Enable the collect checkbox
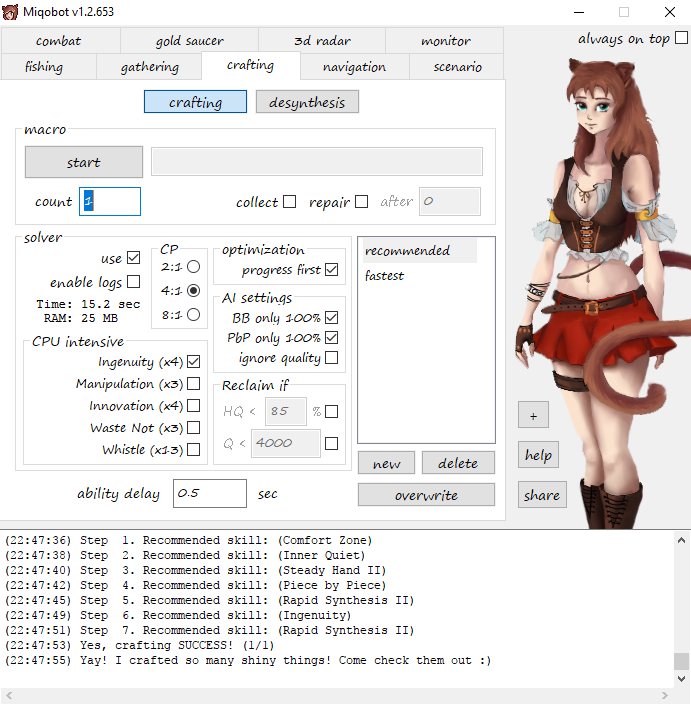Screen dimensions: 691x704 (x=290, y=202)
